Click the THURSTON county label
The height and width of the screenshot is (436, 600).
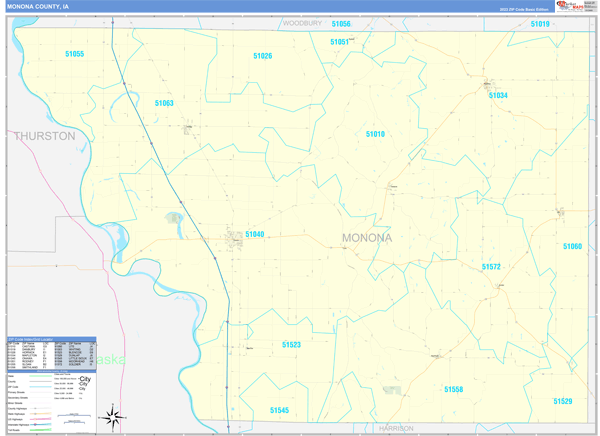coord(45,136)
